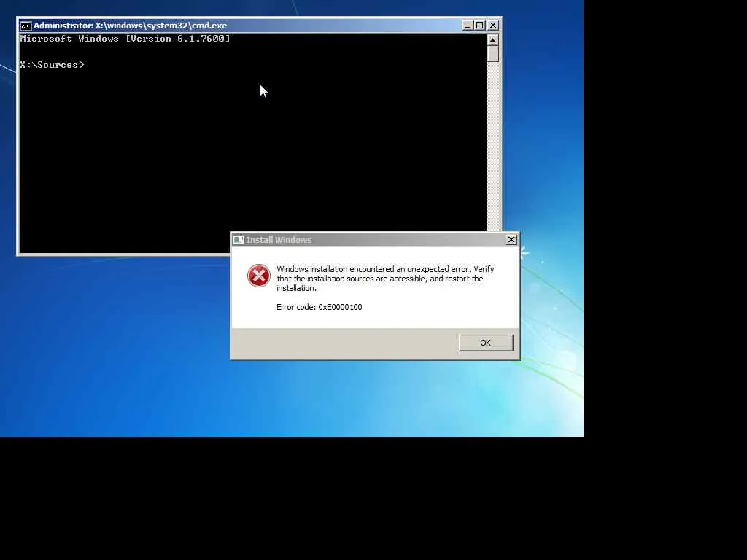Viewport: 747px width, 560px height.
Task: Click the 'Error code: 0xE0000100' text
Action: coord(320,307)
